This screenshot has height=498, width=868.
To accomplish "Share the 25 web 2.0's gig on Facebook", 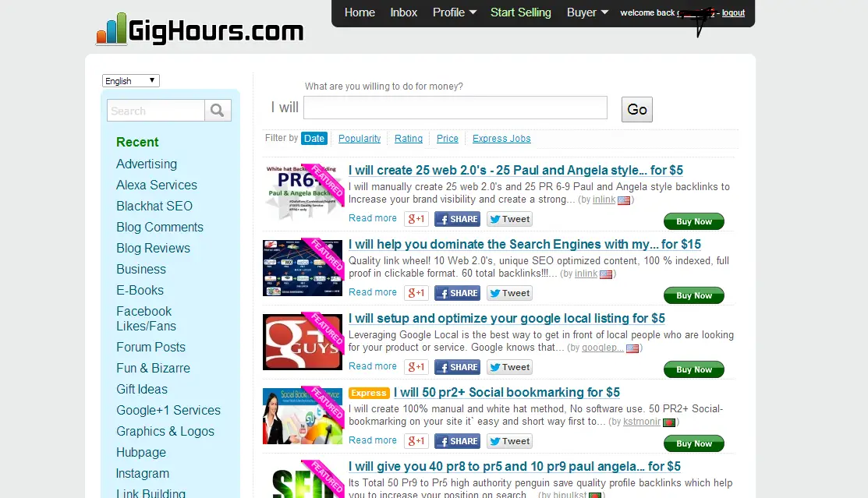I will [457, 219].
